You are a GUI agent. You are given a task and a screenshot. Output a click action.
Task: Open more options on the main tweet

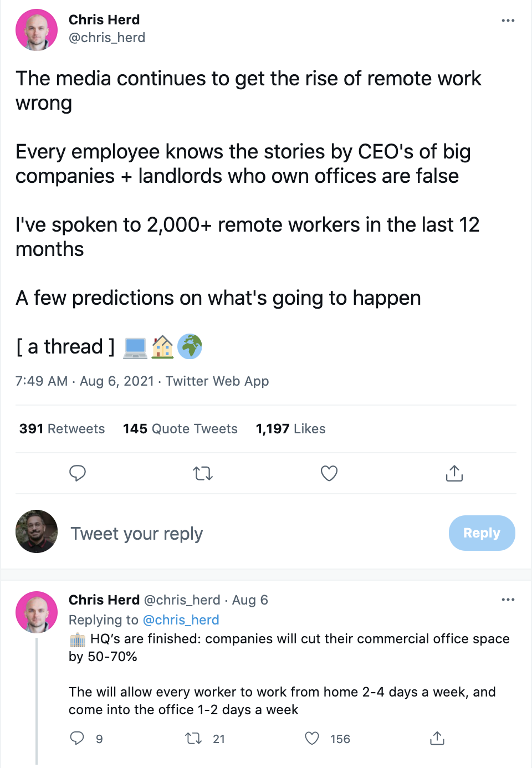[x=508, y=21]
